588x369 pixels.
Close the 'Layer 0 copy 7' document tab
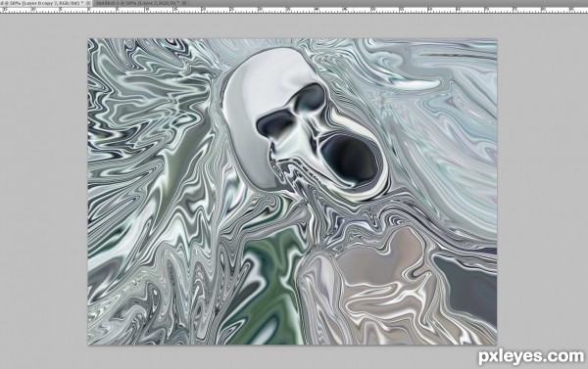(88, 3)
